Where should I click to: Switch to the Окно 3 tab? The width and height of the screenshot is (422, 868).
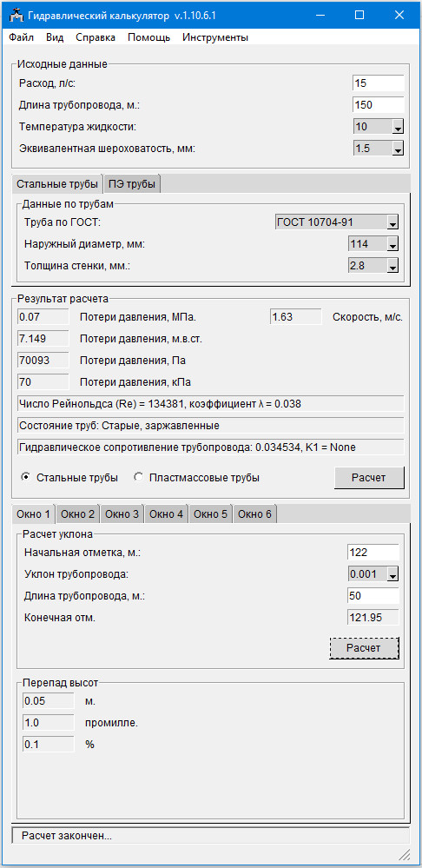tap(122, 514)
